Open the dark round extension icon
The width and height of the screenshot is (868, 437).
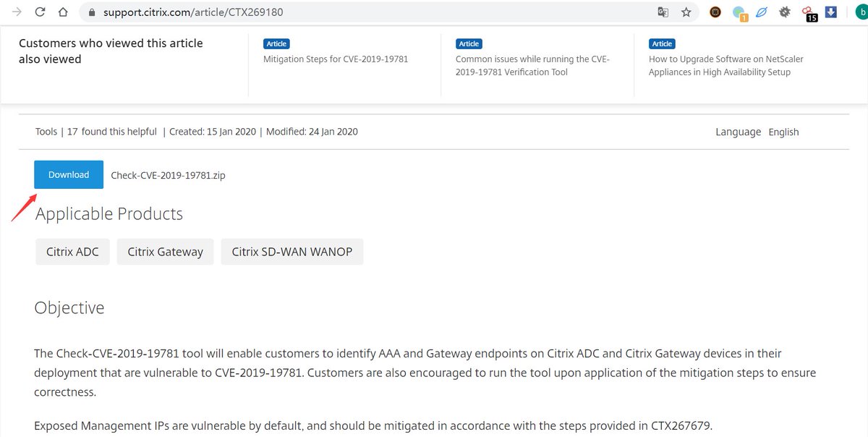(715, 12)
